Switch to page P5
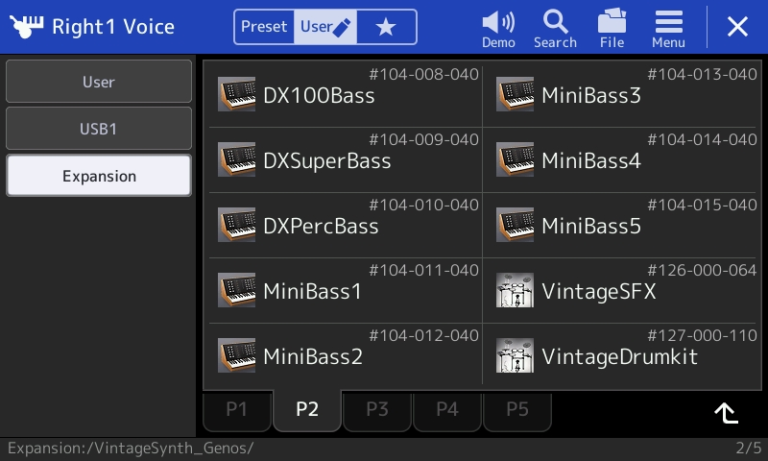This screenshot has height=461, width=768. coord(517,410)
